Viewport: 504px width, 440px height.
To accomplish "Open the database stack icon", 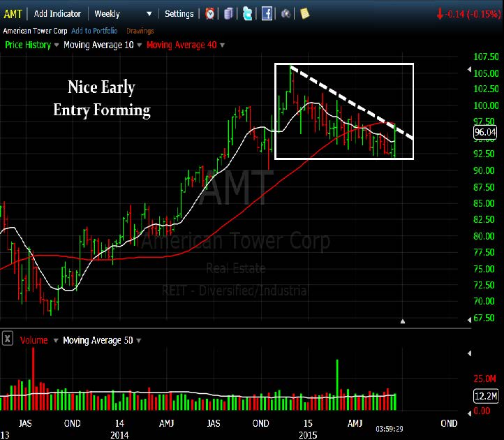I will tap(228, 14).
